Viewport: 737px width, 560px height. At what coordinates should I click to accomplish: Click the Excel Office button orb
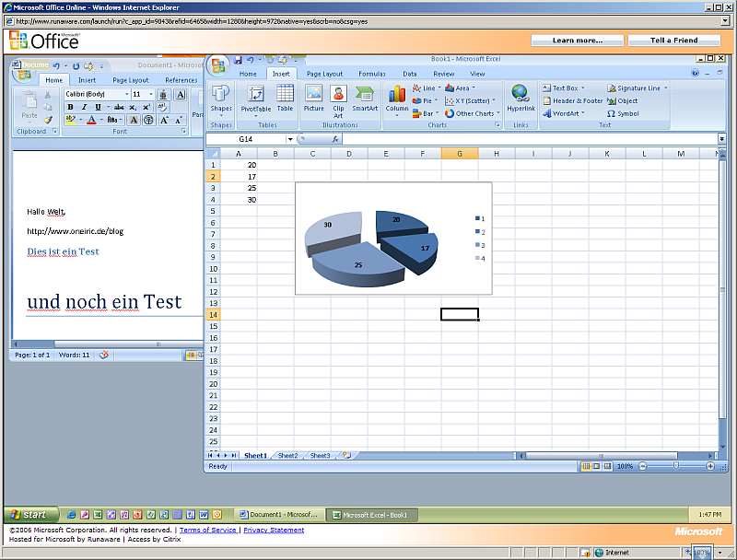click(217, 65)
